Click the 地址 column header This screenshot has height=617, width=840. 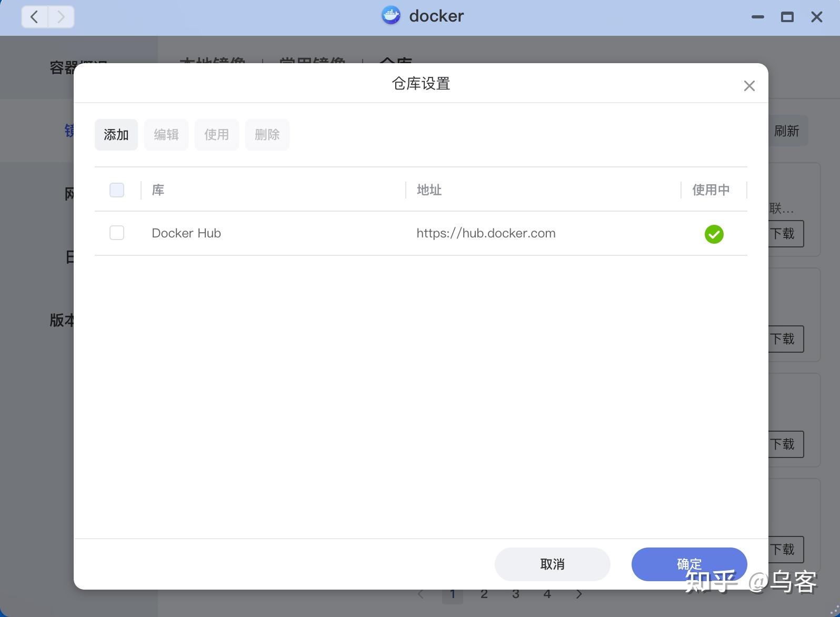(429, 190)
